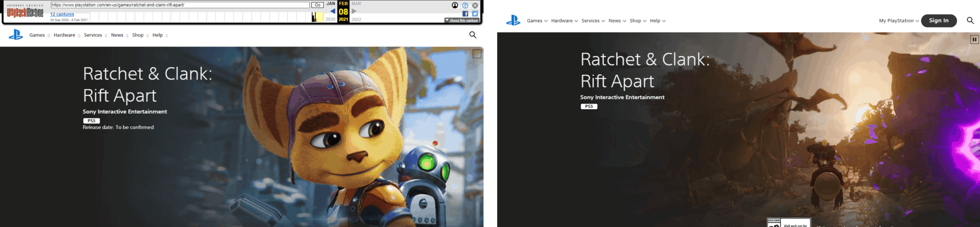980x227 pixels.
Task: Click the highlighted 2021 year label
Action: (x=343, y=20)
